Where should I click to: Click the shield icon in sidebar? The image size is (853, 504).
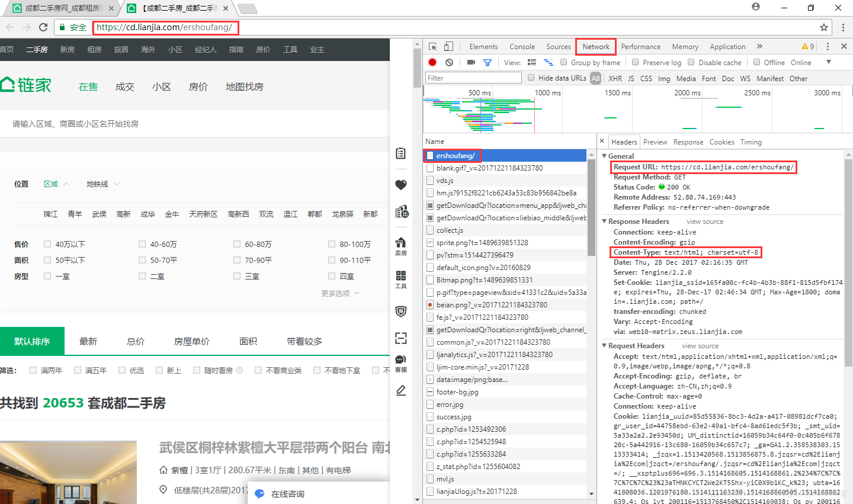tap(401, 312)
